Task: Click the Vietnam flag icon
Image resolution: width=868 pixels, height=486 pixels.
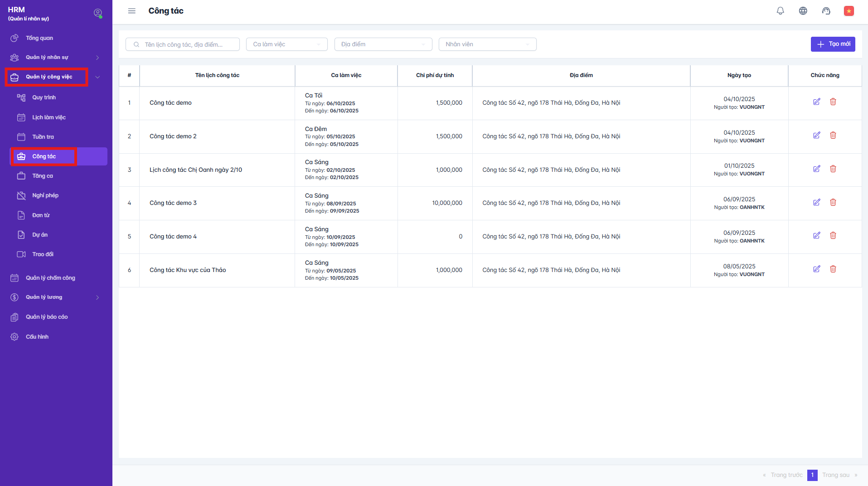Action: [849, 11]
